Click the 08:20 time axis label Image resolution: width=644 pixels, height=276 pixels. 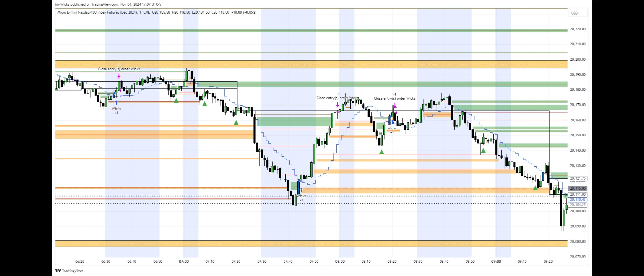392,262
